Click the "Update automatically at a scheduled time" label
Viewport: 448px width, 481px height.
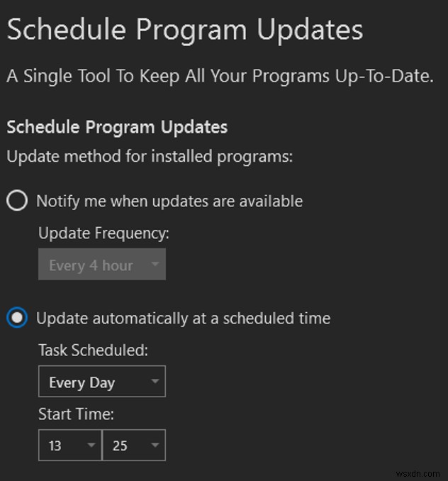[x=183, y=319]
